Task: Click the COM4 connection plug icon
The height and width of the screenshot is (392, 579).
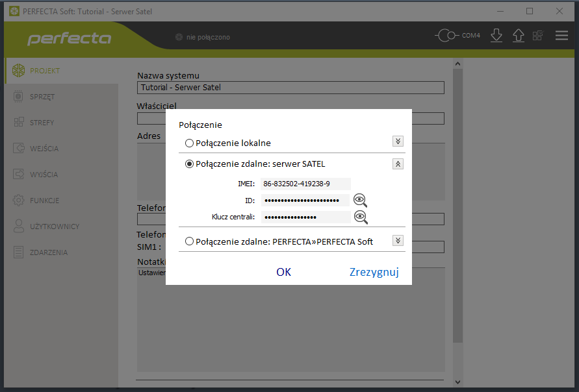Action: coord(447,36)
